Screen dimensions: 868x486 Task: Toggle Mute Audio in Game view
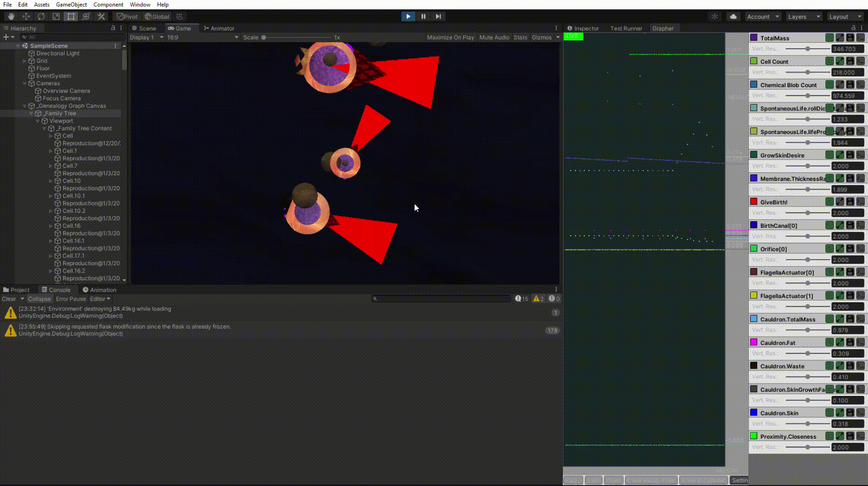click(x=494, y=37)
